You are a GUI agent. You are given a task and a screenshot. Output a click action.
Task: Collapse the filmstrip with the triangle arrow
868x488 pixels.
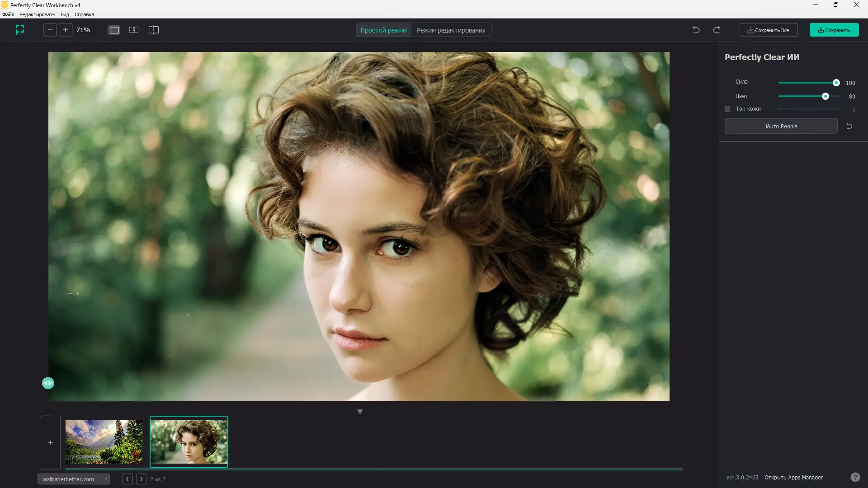(x=360, y=412)
